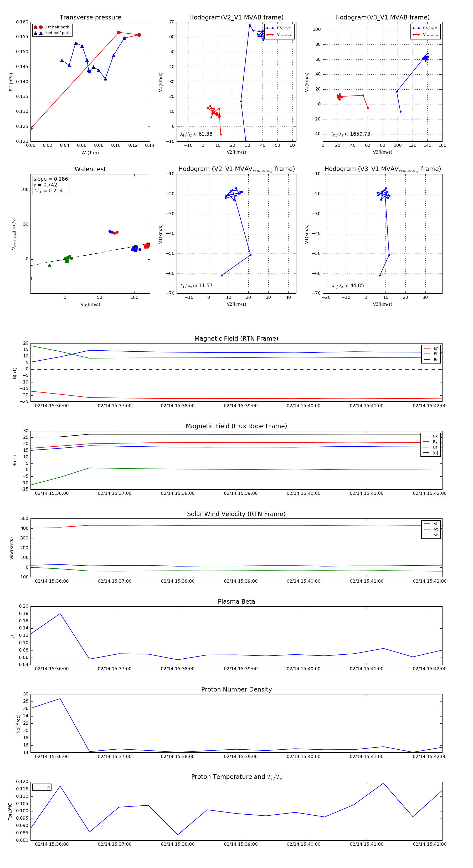Image resolution: width=473 pixels, height=868 pixels.
Task: Click the 'V_A(km/s)' axis label in WalenTest
Action: (x=90, y=305)
